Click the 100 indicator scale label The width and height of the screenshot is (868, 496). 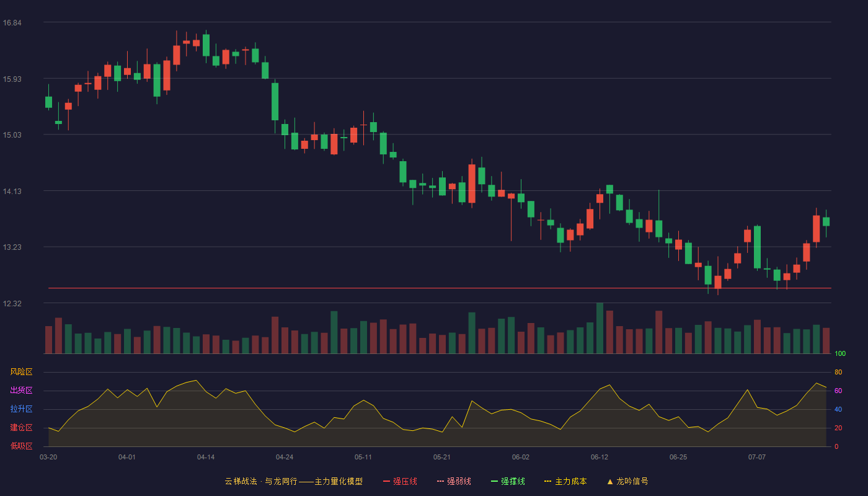pyautogui.click(x=840, y=354)
